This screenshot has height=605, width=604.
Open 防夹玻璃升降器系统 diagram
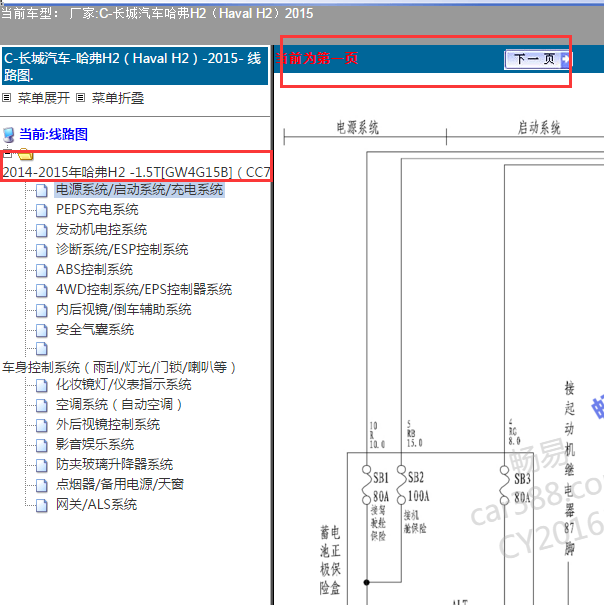[x=114, y=465]
